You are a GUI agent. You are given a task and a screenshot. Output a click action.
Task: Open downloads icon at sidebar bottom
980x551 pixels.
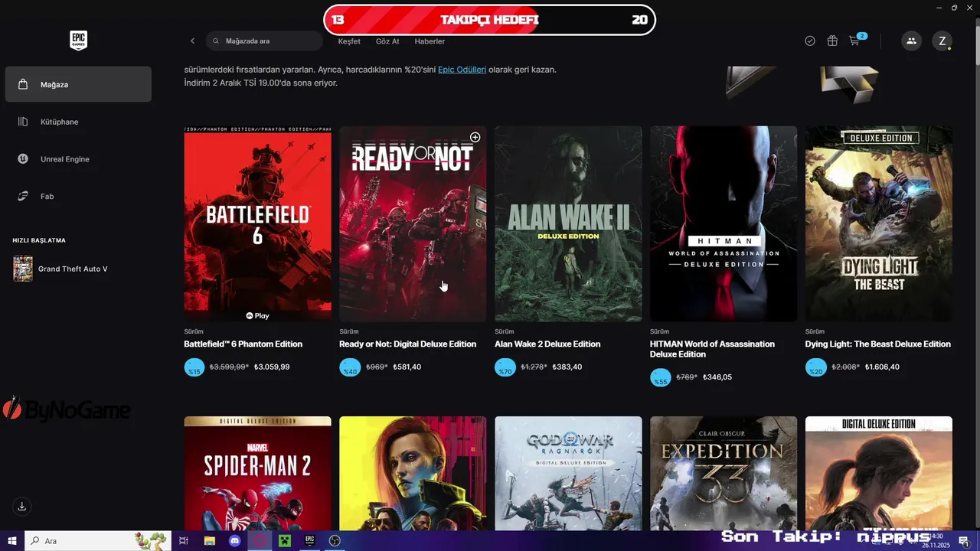(22, 507)
